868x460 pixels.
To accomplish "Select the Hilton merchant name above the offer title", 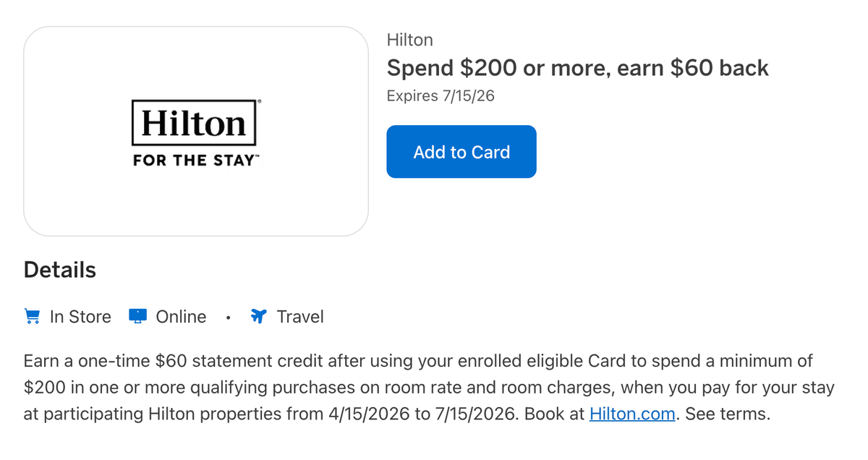I will click(x=409, y=40).
